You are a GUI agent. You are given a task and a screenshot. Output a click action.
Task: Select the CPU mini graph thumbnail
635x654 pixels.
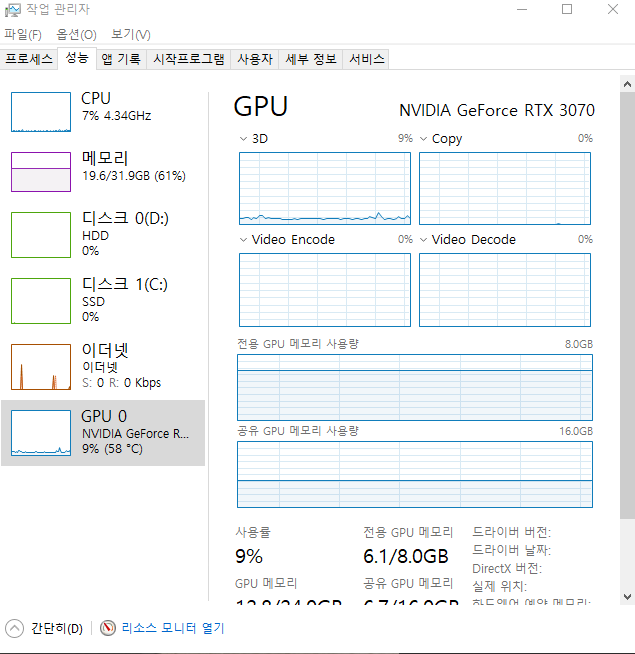tap(41, 112)
